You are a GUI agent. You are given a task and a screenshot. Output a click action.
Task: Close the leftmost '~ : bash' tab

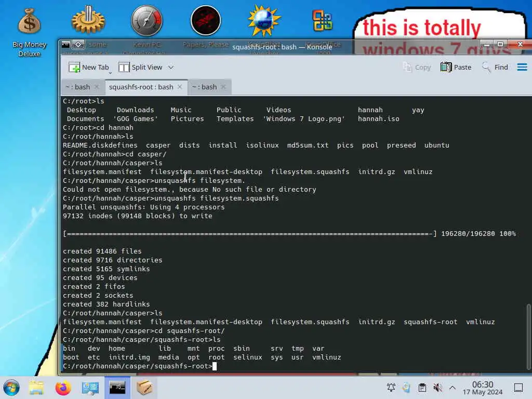click(x=97, y=87)
